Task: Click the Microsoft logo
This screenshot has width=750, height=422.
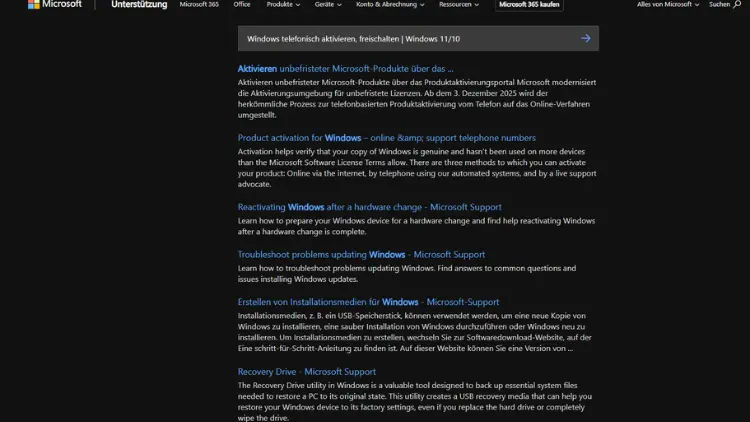Action: point(55,4)
